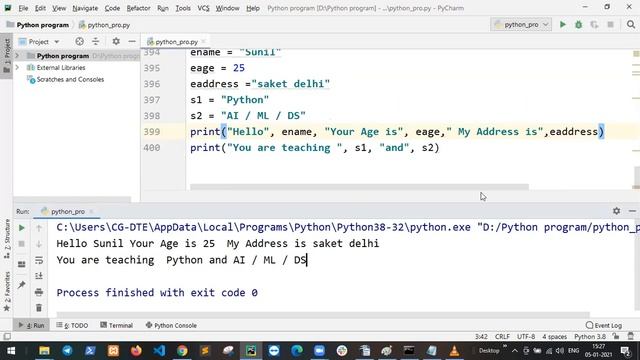Restore layout icon in Run panel

point(22,264)
